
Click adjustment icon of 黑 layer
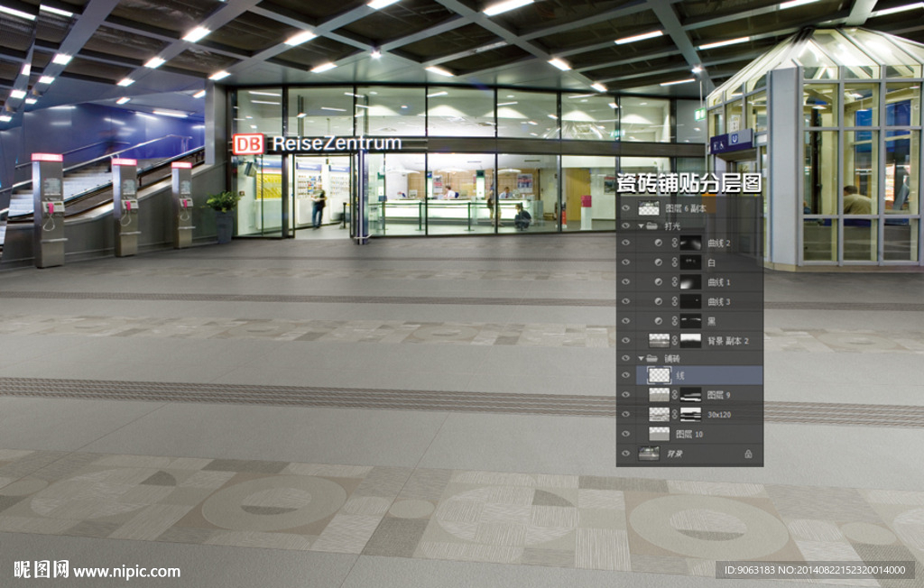pos(658,321)
